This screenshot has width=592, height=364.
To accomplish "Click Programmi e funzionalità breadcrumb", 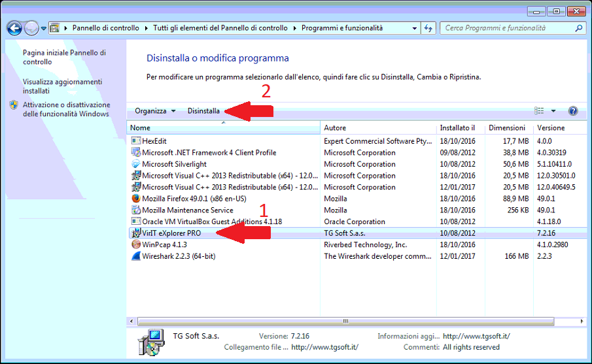I will click(342, 28).
